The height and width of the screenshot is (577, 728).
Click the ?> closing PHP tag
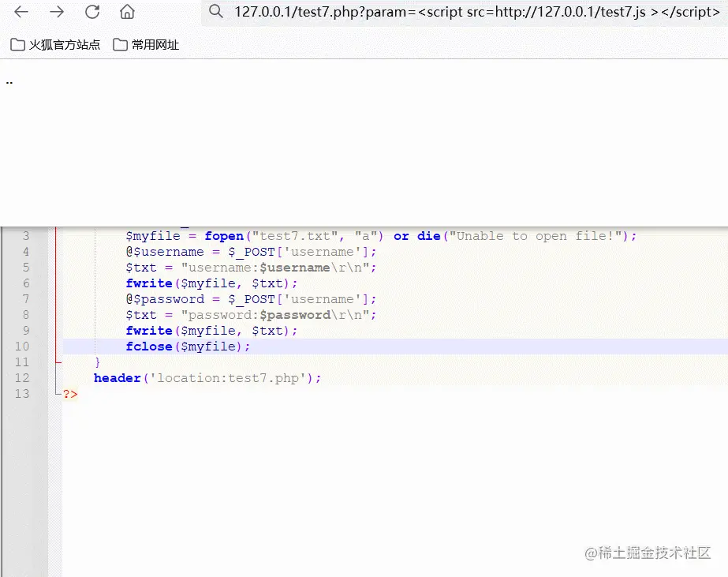tap(70, 394)
